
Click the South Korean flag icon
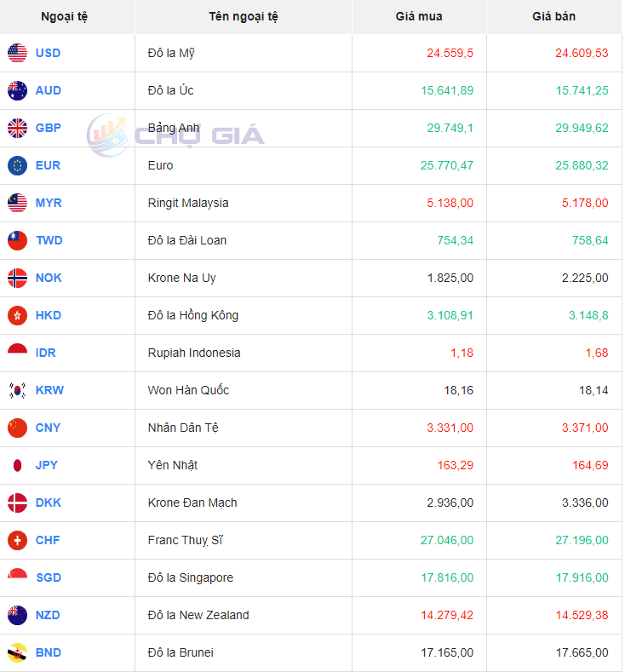(x=17, y=390)
